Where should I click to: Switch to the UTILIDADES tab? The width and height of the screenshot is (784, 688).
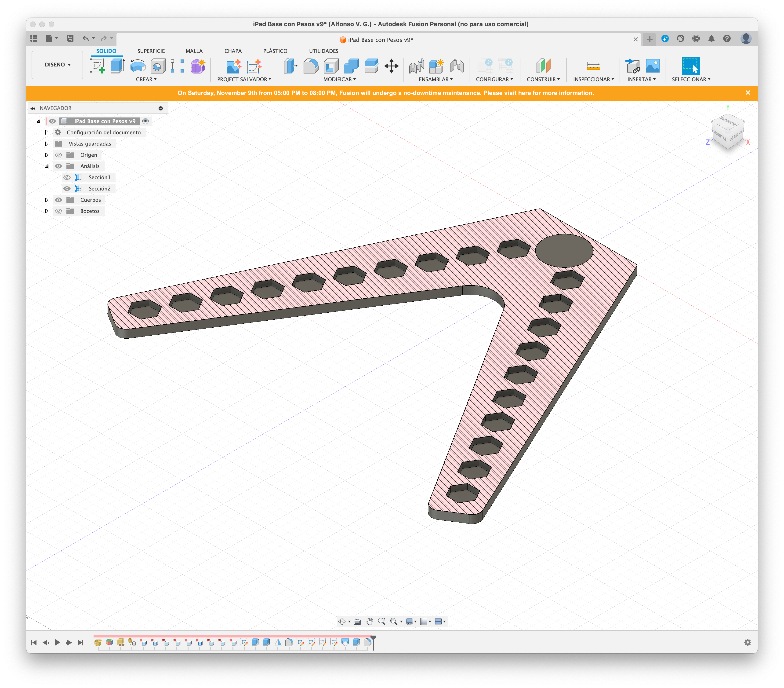click(x=324, y=51)
